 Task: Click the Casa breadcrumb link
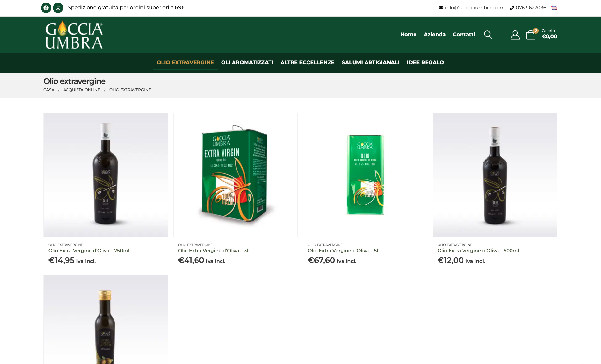click(49, 90)
